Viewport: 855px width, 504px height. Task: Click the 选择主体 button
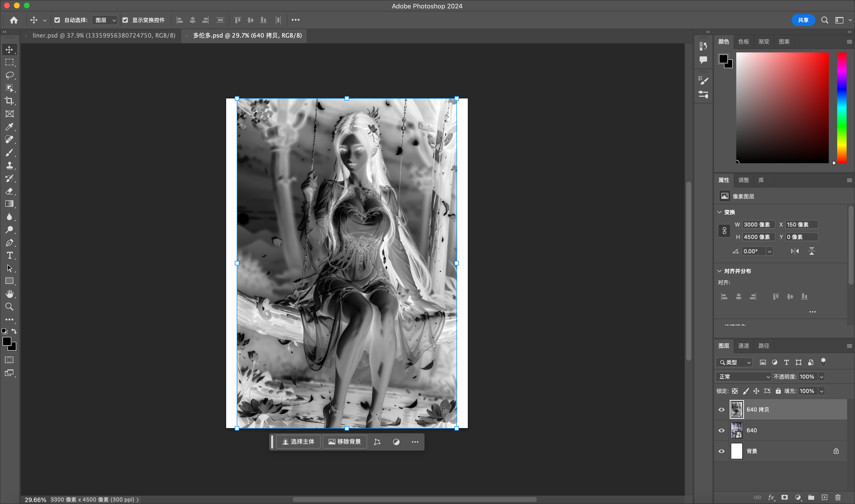click(298, 442)
